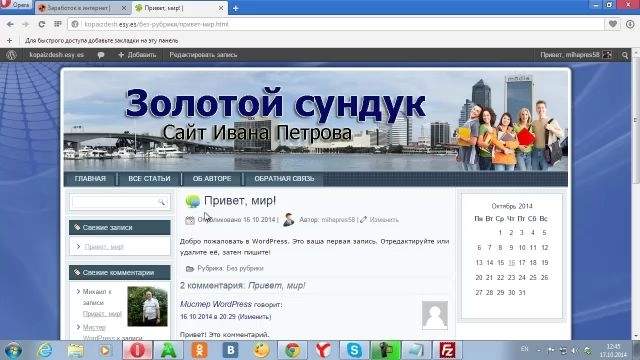Open File Explorer folder on taskbar
This screenshot has height=360, width=640.
(76, 351)
